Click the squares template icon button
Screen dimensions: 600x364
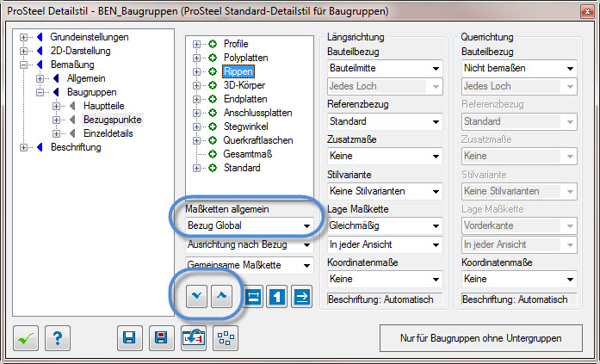pos(226,338)
